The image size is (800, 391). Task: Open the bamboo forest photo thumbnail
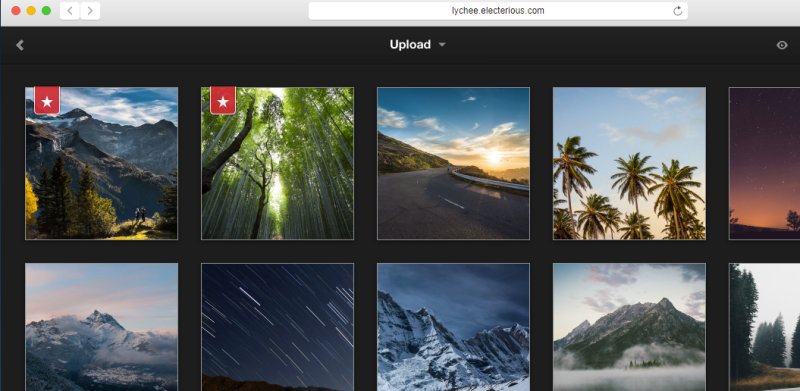coord(278,163)
